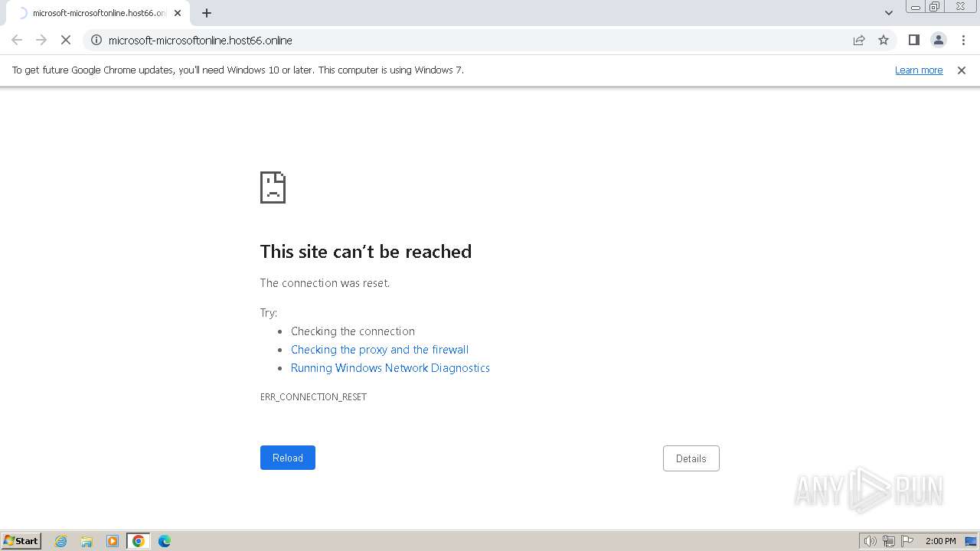The image size is (980, 551).
Task: Open Microsoft Edge from taskbar
Action: (165, 541)
